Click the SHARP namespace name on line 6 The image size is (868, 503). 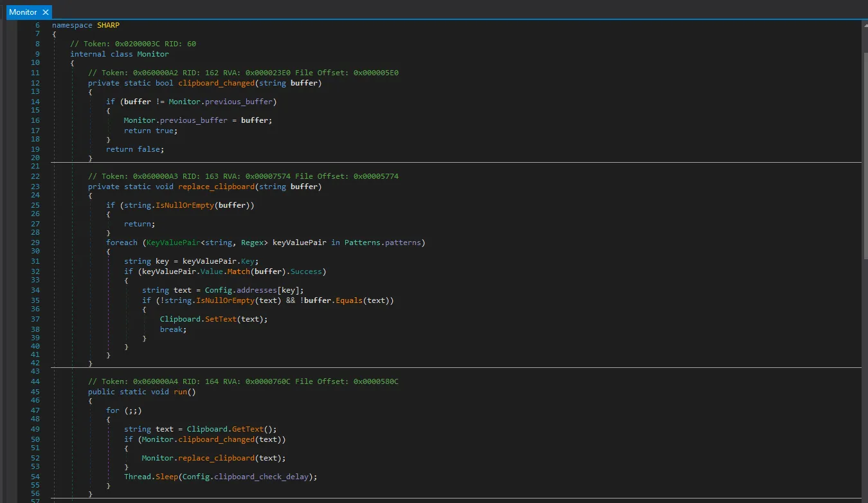click(108, 25)
